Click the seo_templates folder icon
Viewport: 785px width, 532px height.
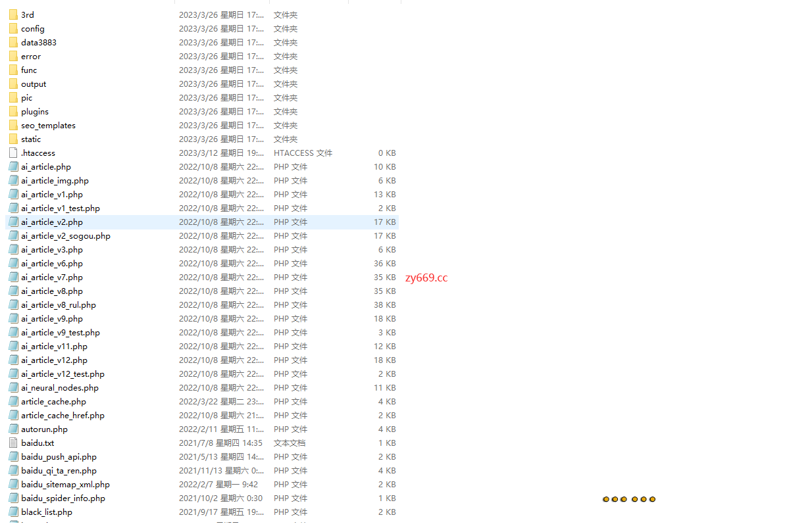(x=14, y=125)
